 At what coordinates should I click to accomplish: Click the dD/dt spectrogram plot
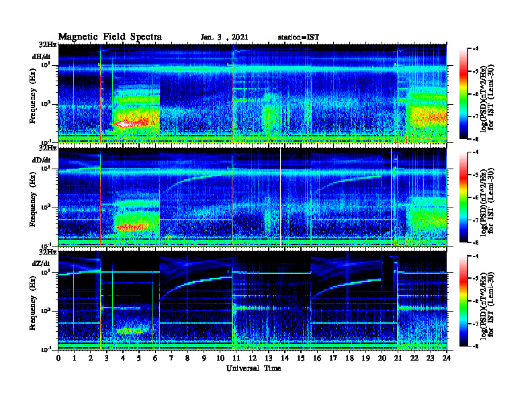253,197
